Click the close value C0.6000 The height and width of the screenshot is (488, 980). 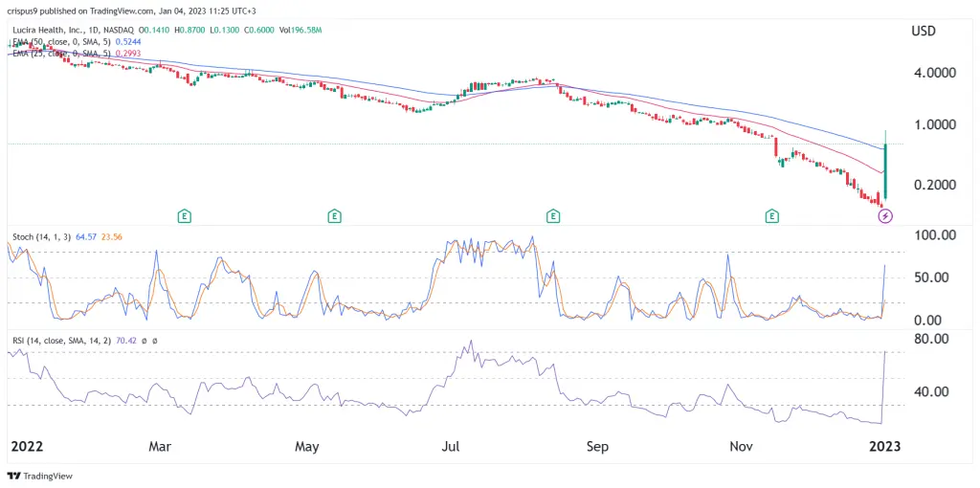260,30
